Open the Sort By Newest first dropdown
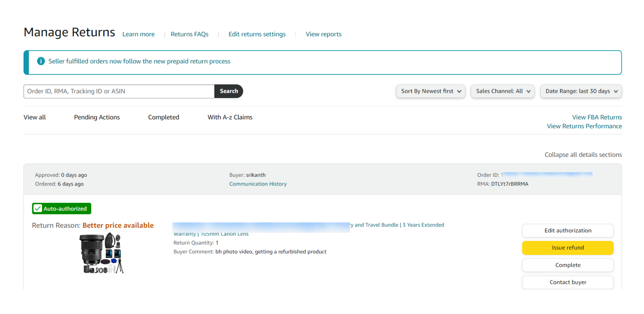This screenshot has width=644, height=314. [430, 91]
